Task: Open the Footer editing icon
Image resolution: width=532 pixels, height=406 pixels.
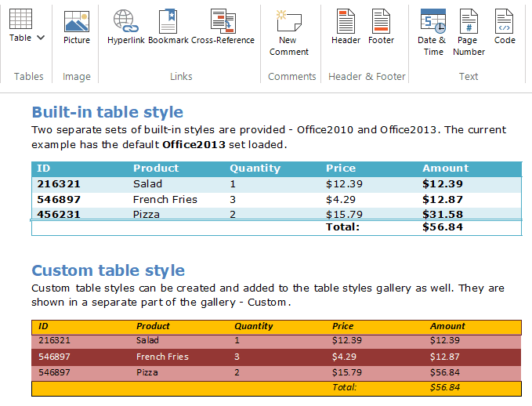Action: click(x=381, y=27)
